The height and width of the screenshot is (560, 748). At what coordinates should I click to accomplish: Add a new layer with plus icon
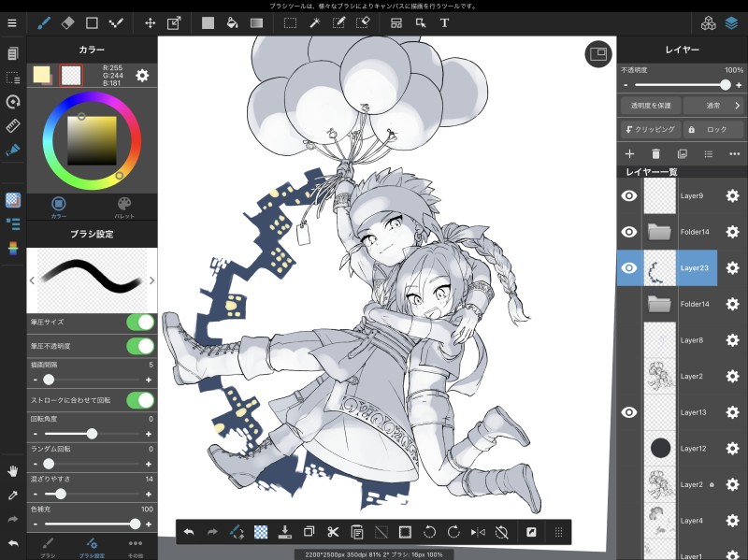point(629,153)
